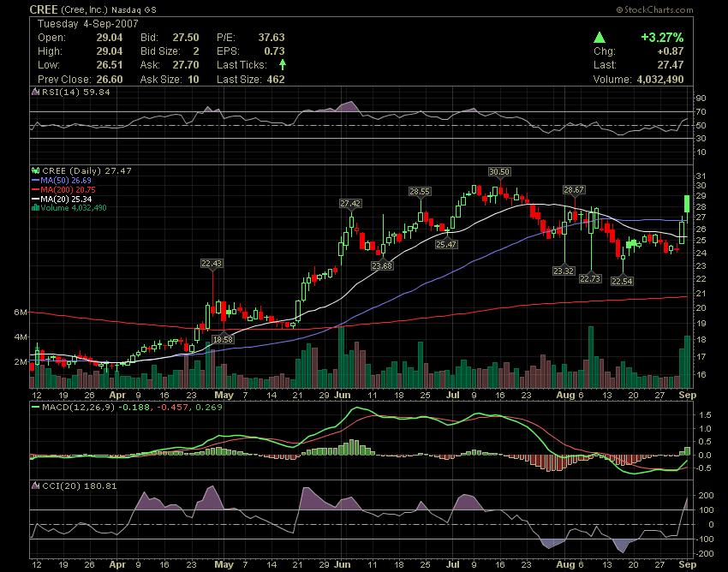Click the blue MA(50) legend line
The height and width of the screenshot is (572, 728).
point(36,180)
